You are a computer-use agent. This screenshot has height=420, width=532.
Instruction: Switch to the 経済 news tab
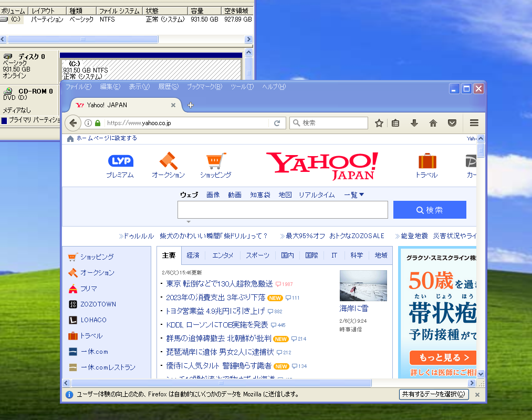pyautogui.click(x=193, y=255)
